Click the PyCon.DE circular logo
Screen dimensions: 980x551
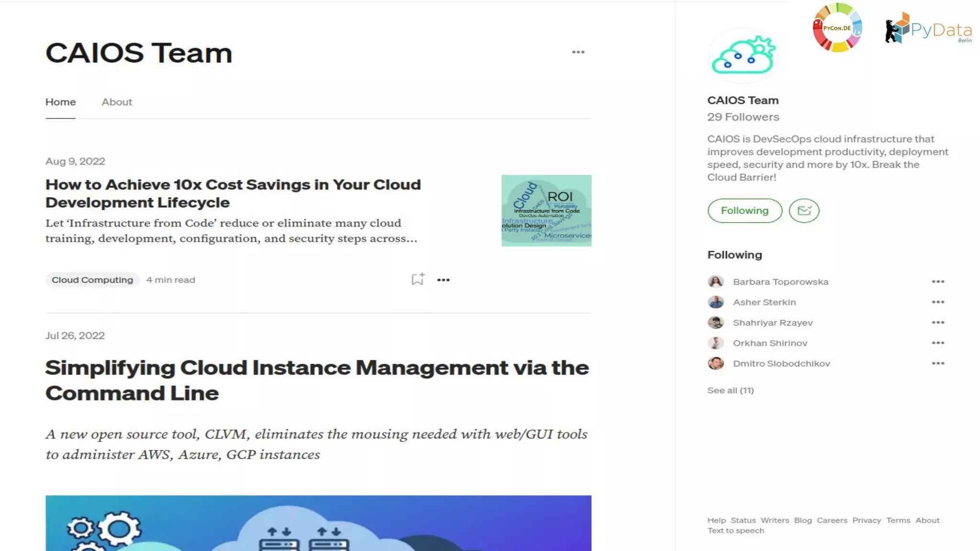837,28
